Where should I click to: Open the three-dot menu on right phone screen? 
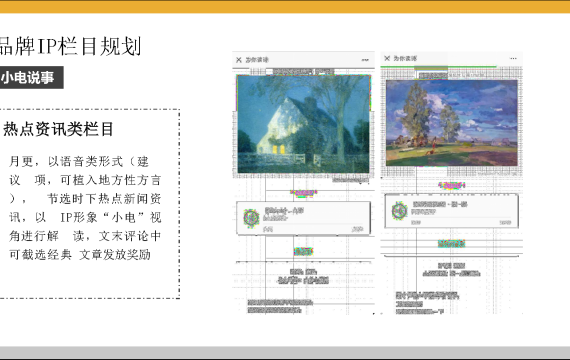[513, 58]
